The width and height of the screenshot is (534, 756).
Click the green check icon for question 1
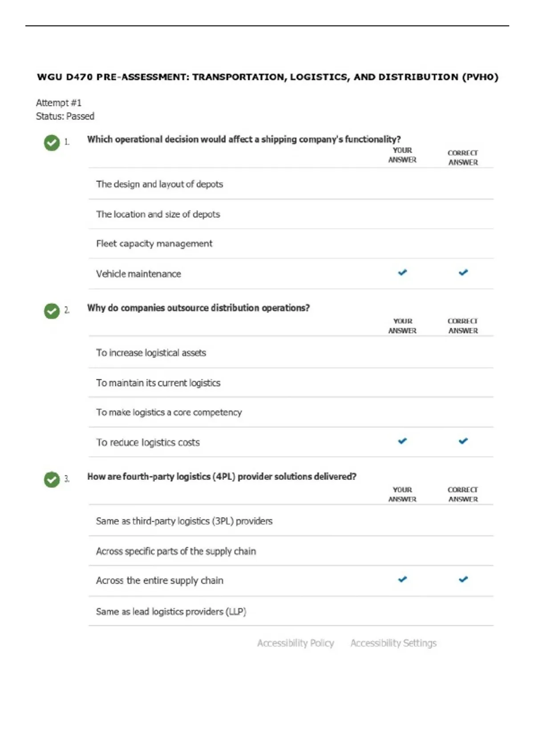click(52, 143)
